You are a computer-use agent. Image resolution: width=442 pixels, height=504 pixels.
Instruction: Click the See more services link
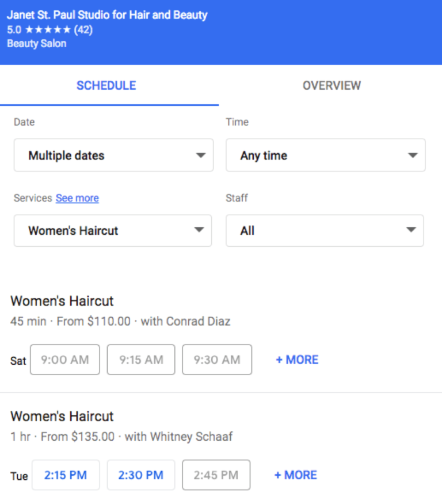click(x=77, y=198)
